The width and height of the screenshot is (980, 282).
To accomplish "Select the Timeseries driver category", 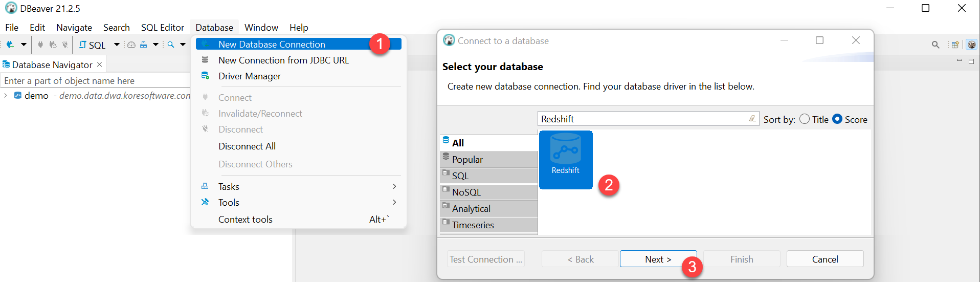I will pyautogui.click(x=488, y=225).
